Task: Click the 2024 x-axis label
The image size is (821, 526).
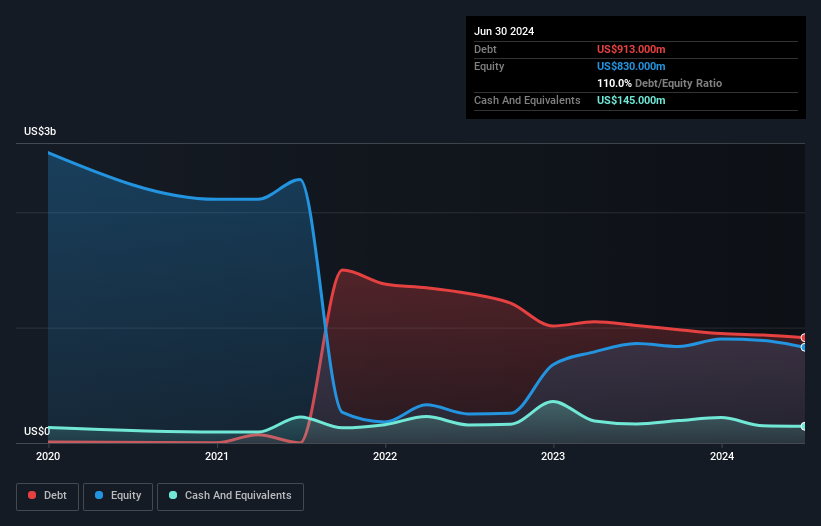Action: (722, 456)
